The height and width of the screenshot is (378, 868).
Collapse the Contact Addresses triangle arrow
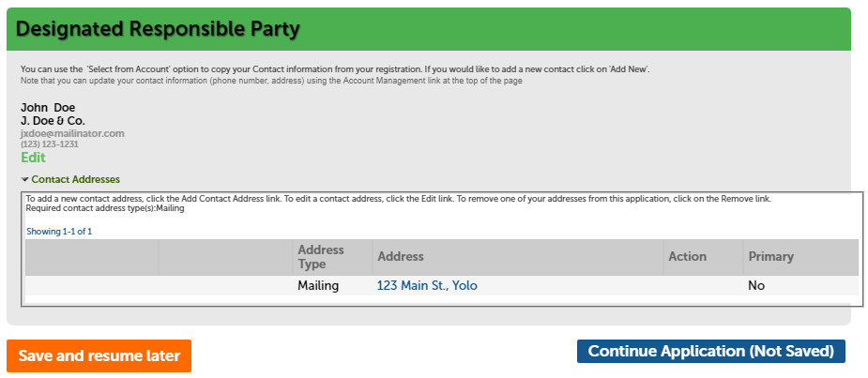24,179
